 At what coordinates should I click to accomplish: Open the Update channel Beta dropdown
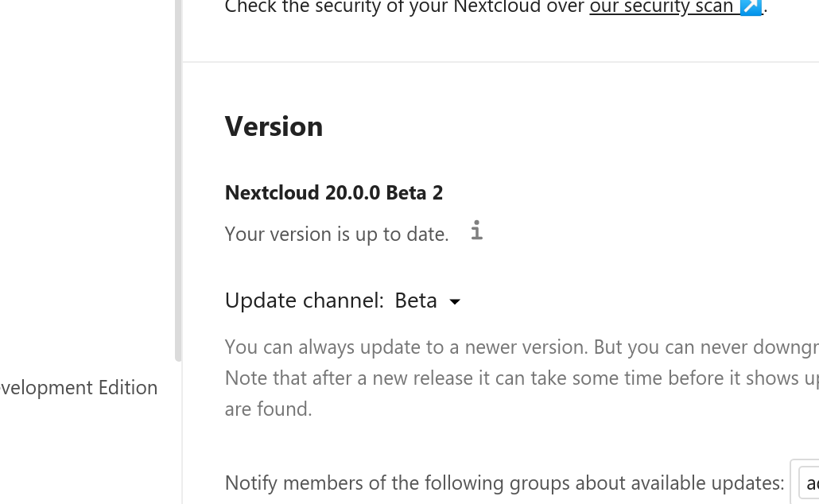pyautogui.click(x=428, y=300)
